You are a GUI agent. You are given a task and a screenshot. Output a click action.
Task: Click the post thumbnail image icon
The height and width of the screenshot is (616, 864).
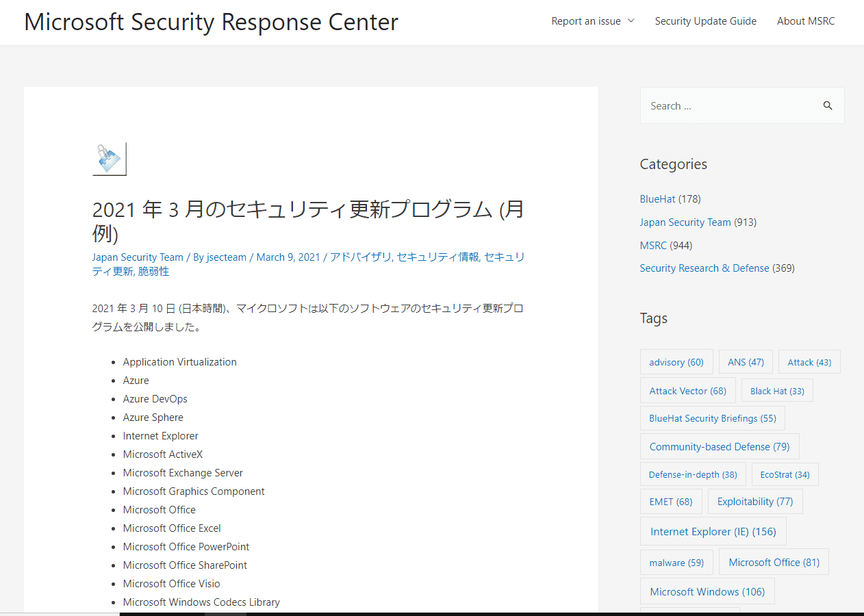click(x=110, y=159)
